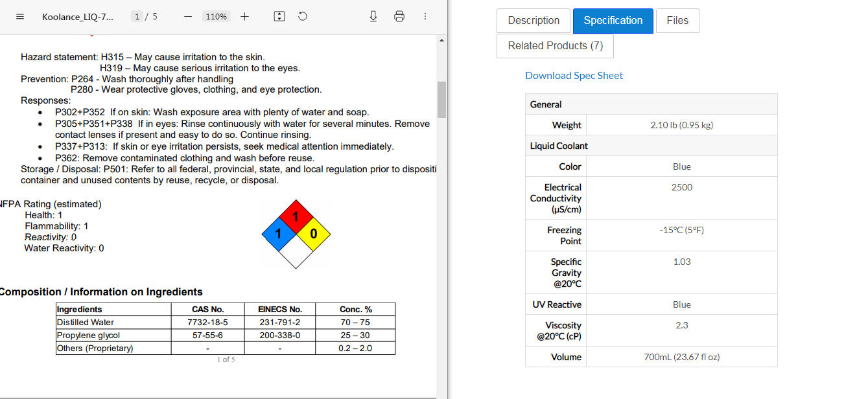Viewport: 868px width, 399px height.
Task: Click the PDF vertical scrollbar thumb
Action: pos(441,99)
